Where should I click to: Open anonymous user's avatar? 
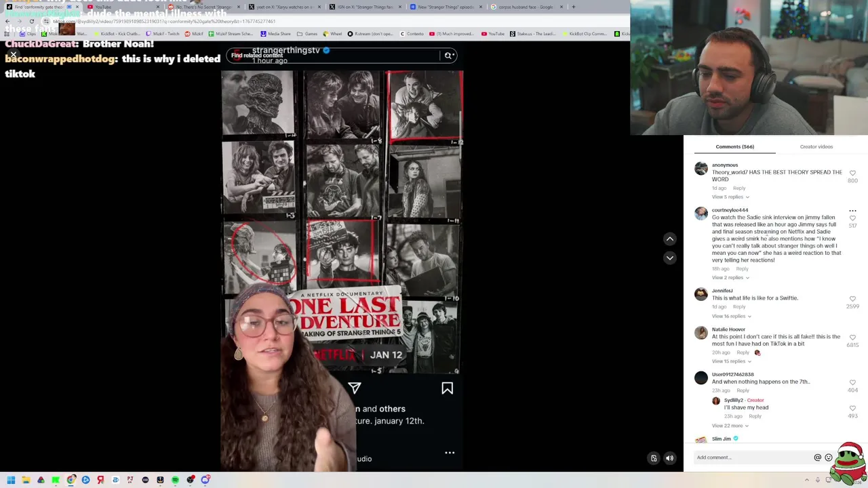pos(701,169)
